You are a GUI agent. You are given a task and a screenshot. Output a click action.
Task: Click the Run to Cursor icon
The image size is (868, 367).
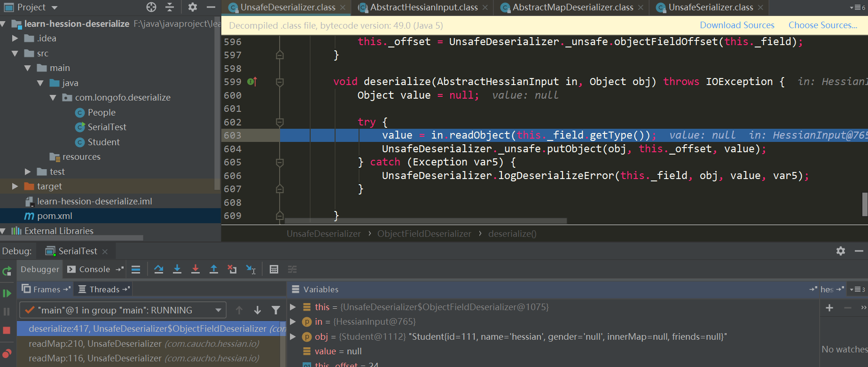[251, 269]
